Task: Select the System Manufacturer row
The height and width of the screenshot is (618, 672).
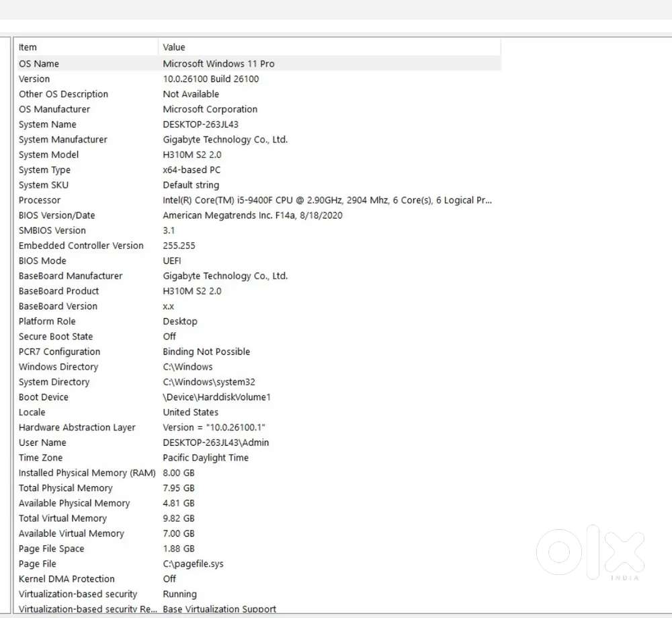Action: (63, 139)
